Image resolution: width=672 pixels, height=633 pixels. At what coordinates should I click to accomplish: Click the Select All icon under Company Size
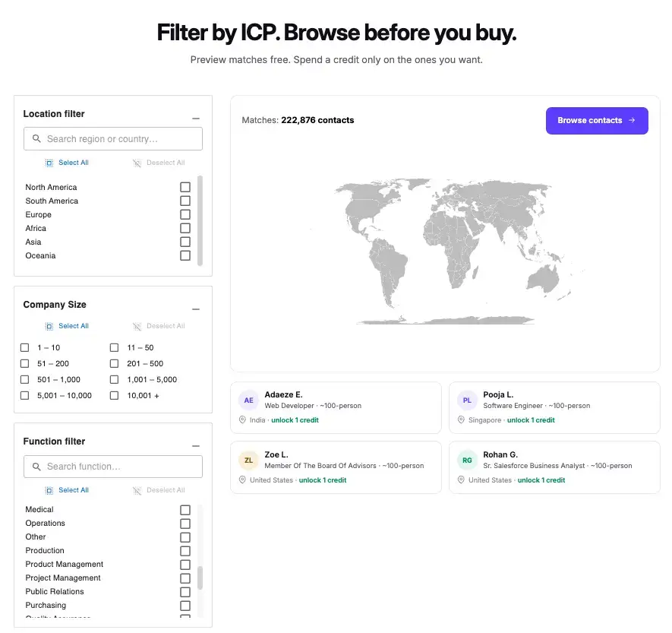[49, 326]
